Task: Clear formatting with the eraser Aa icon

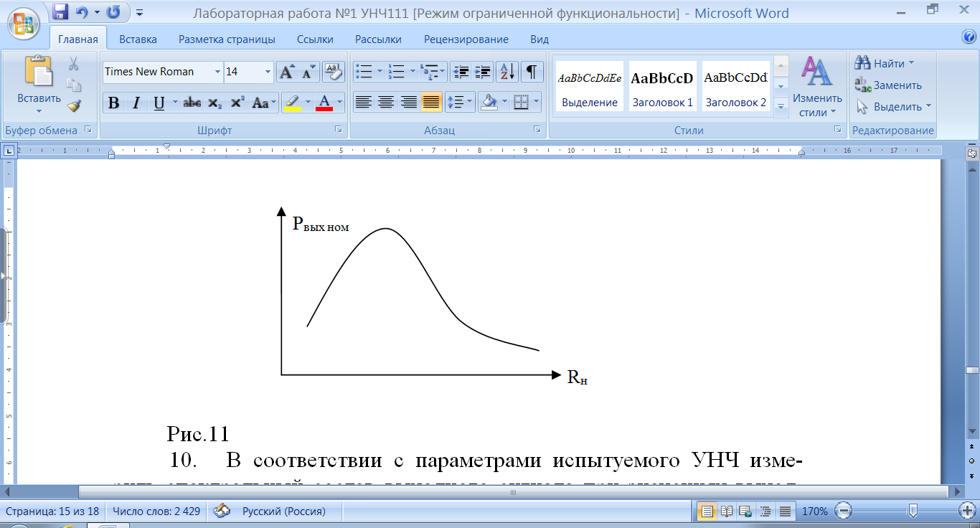Action: [x=333, y=72]
